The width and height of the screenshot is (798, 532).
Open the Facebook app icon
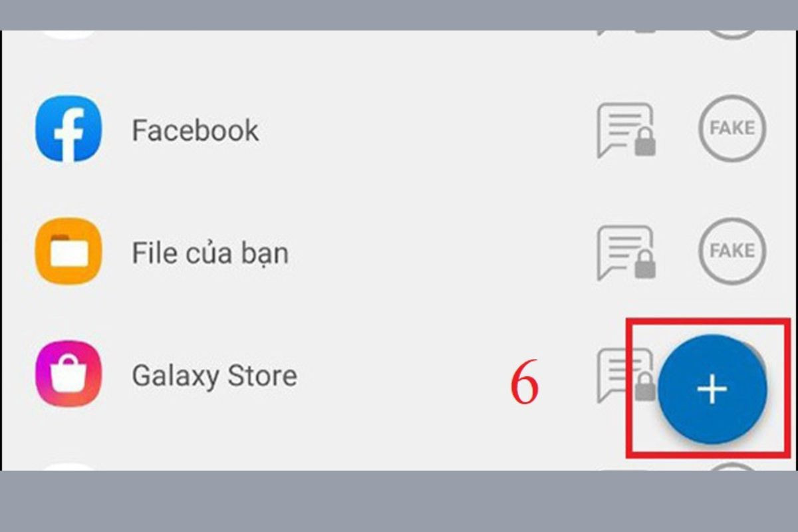[x=68, y=129]
